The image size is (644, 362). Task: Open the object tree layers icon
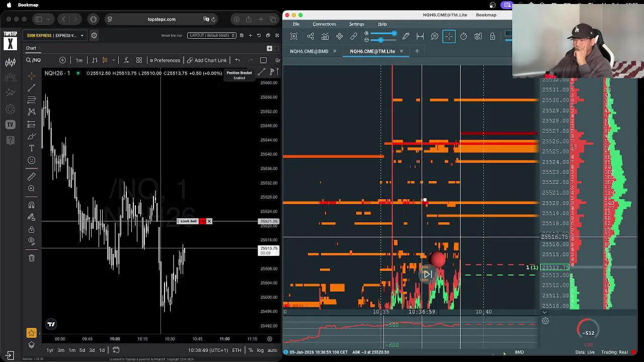pos(31,344)
